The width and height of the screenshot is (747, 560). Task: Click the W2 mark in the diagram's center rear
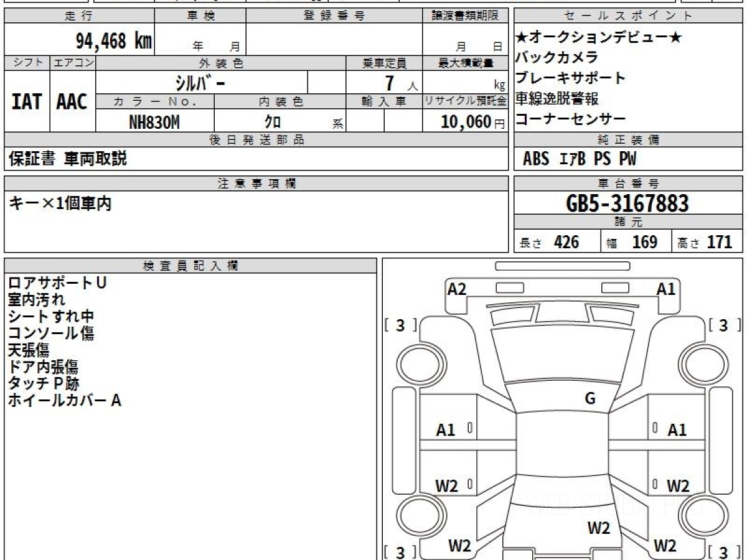[x=598, y=528]
